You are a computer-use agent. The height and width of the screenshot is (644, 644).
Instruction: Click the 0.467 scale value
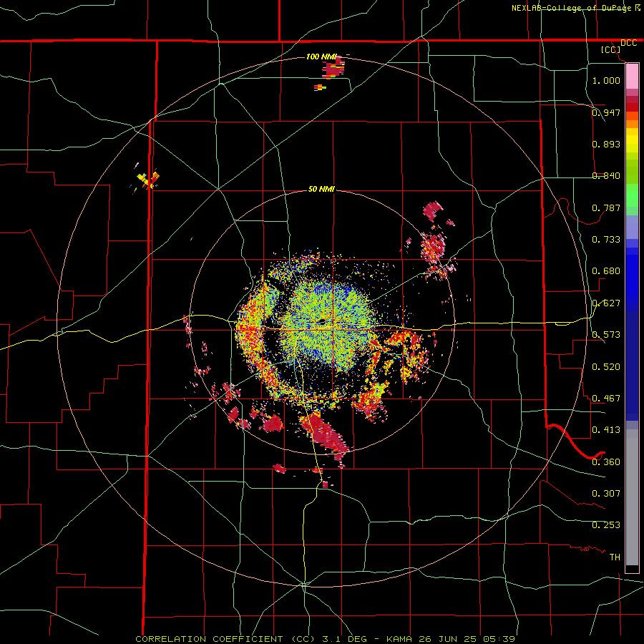point(606,399)
